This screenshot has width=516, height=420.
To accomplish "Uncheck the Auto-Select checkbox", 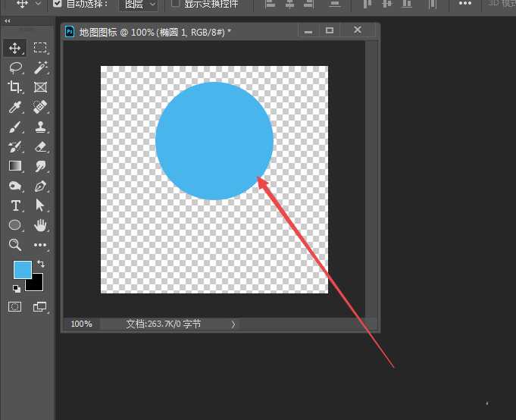I will pos(58,3).
